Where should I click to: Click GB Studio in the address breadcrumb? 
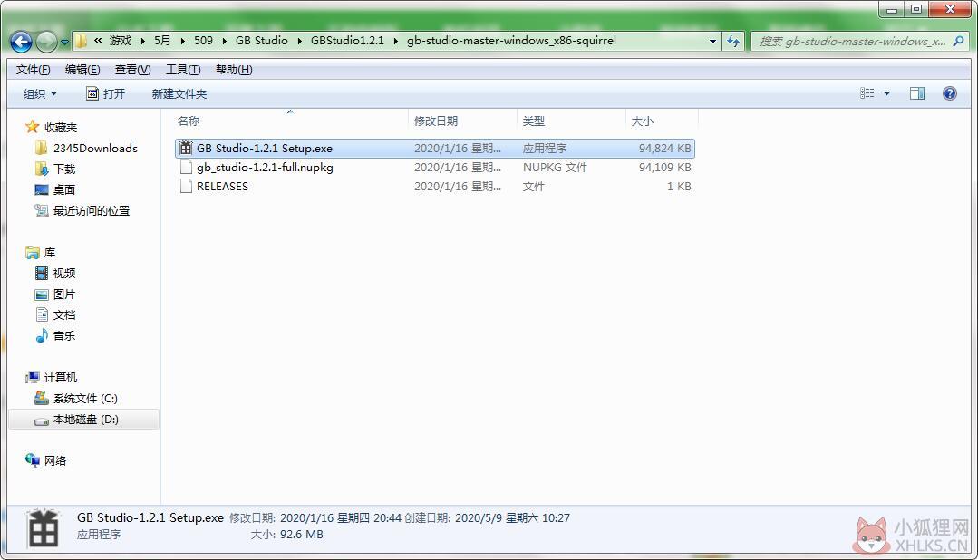point(262,41)
